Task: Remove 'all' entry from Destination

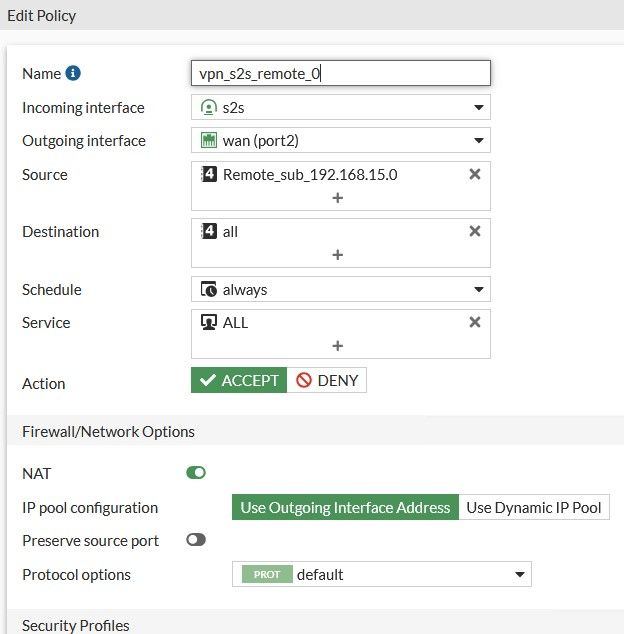Action: tap(475, 231)
